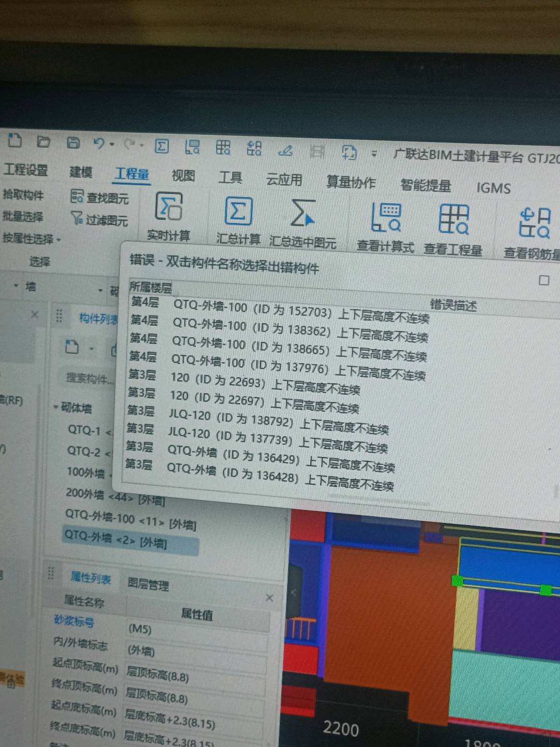Close the properties panel with X
This screenshot has width=560, height=747.
(x=270, y=598)
